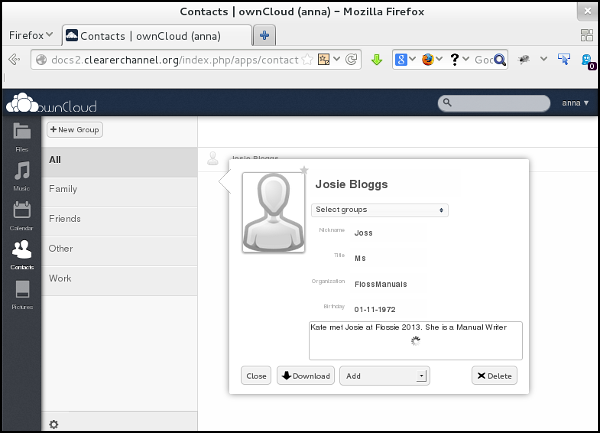600x433 pixels.
Task: Click the green download arrow in Firefox toolbar
Action: pyautogui.click(x=377, y=60)
